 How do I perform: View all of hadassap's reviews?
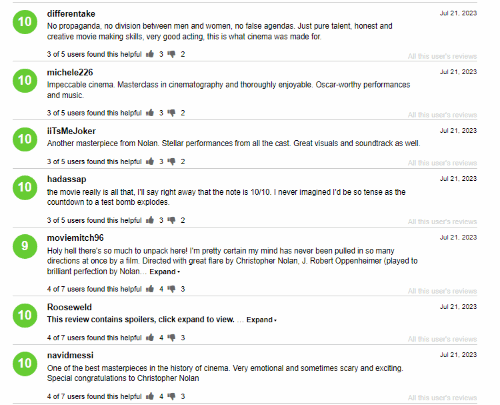pyautogui.click(x=442, y=222)
